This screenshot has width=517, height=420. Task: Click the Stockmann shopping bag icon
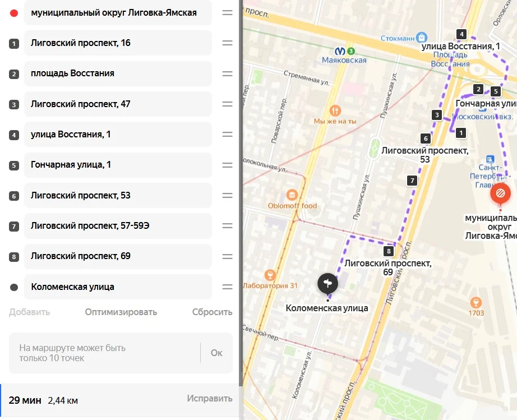tap(422, 37)
